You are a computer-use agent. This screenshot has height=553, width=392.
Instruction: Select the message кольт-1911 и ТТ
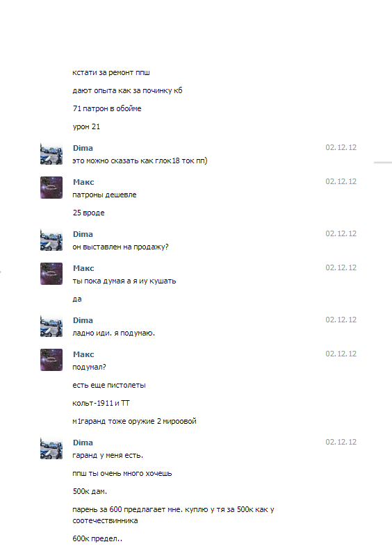pyautogui.click(x=101, y=403)
